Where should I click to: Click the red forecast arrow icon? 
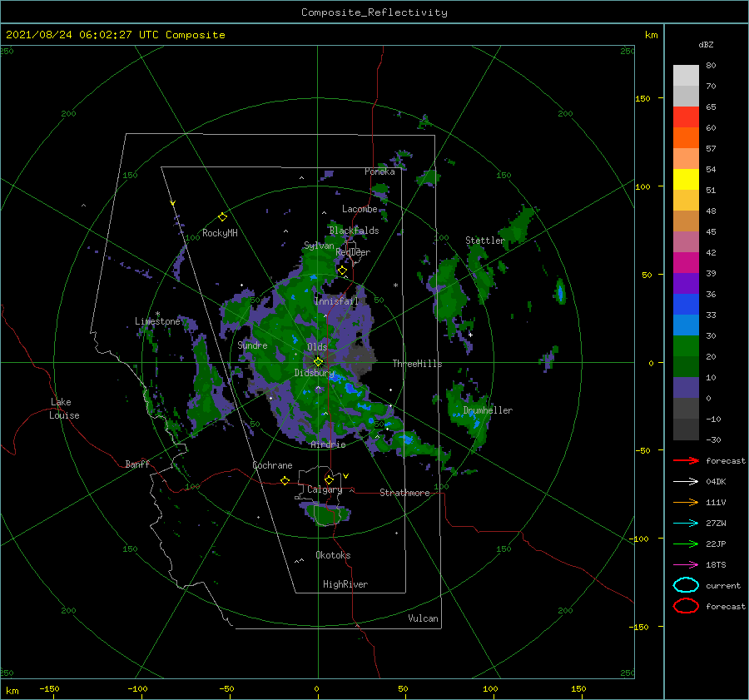[686, 460]
